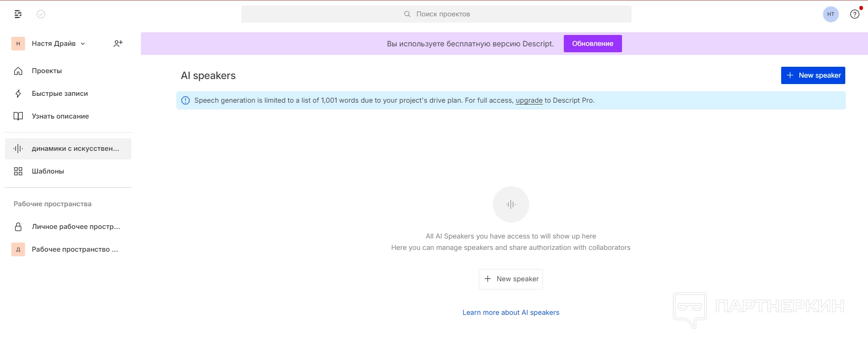The width and height of the screenshot is (868, 353).
Task: Focus the Поиск проектов search field
Action: coord(437,14)
